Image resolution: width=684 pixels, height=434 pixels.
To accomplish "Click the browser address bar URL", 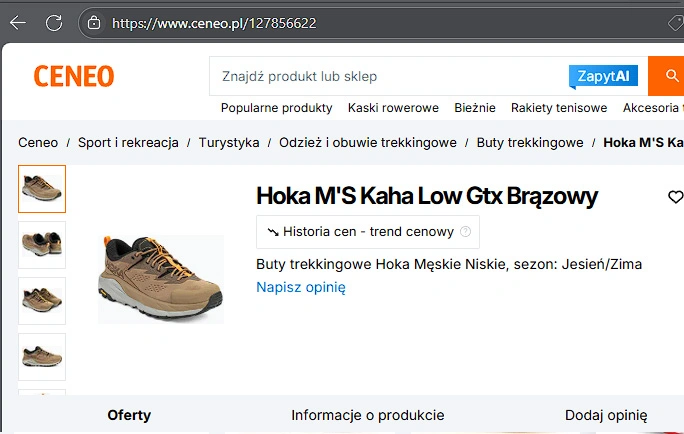I will pyautogui.click(x=214, y=23).
